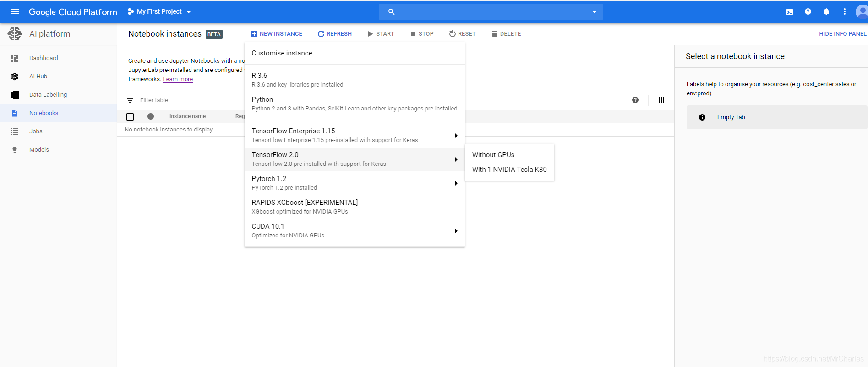Open the Learn more link
The width and height of the screenshot is (868, 367).
click(178, 79)
